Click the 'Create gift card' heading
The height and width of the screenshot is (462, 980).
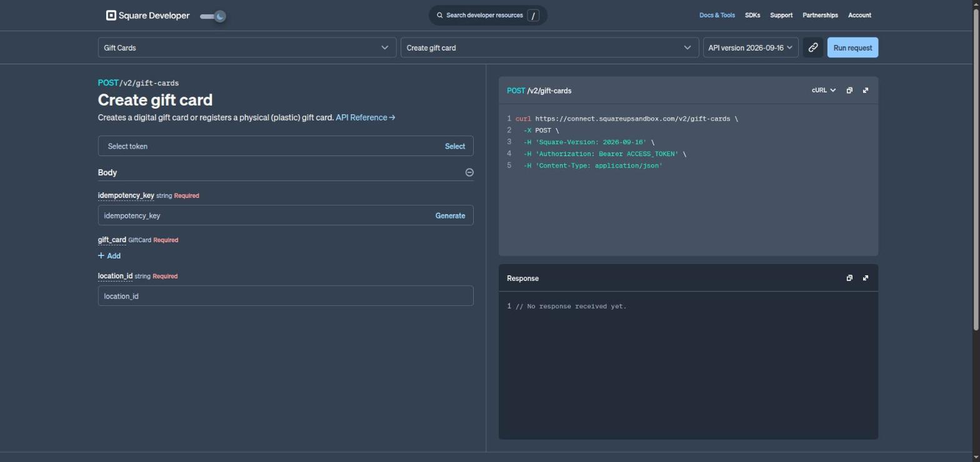(x=155, y=100)
